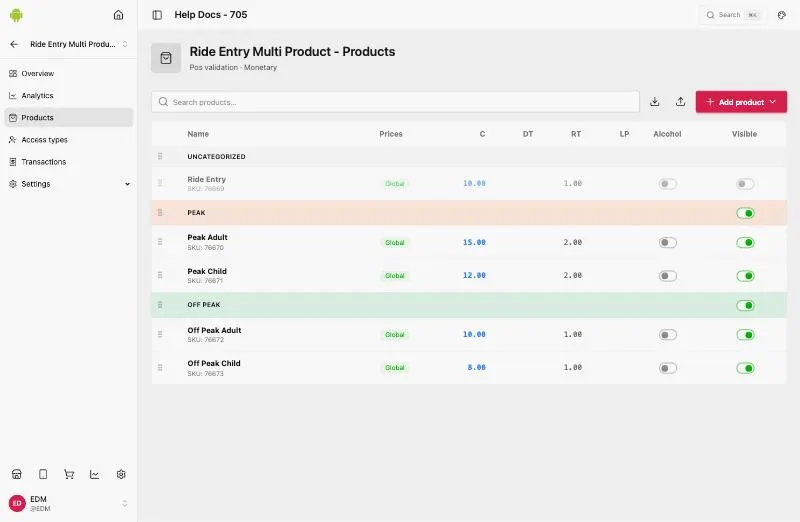The image size is (800, 522).
Task: Click the drag handle for Peak Adult row
Action: (x=160, y=242)
